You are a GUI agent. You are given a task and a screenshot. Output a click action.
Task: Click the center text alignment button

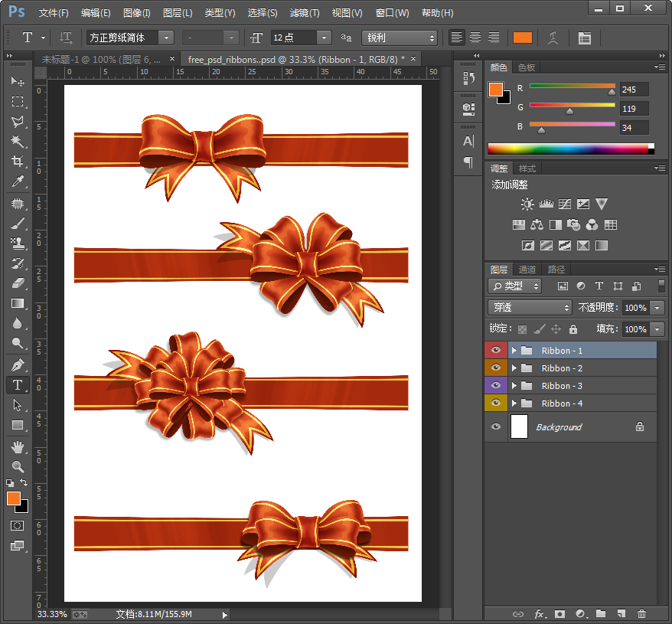click(475, 38)
